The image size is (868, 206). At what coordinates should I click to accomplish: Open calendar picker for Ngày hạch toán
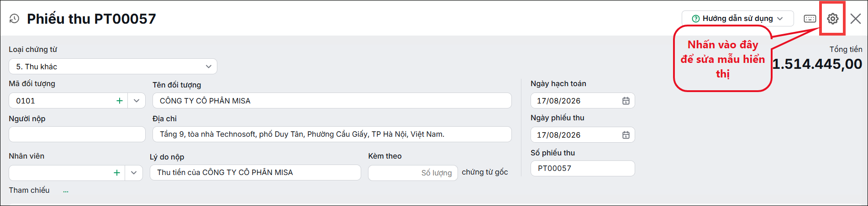(x=626, y=101)
